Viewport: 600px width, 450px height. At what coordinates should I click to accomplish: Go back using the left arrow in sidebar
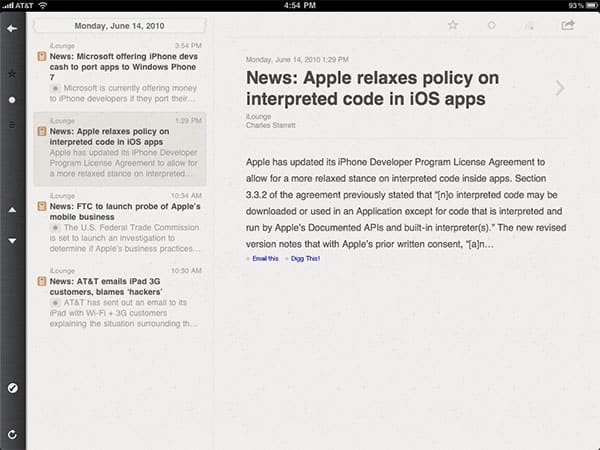tap(12, 28)
